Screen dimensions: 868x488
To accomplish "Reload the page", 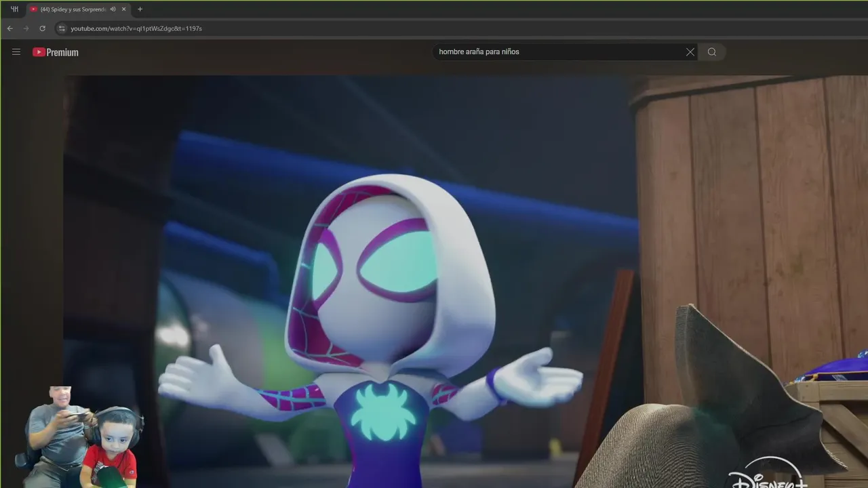I will [43, 28].
